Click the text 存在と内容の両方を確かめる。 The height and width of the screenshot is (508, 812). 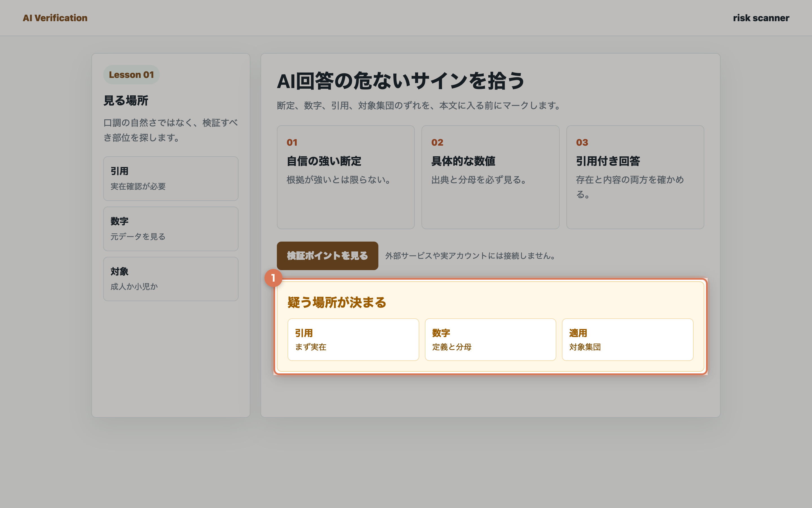click(630, 187)
